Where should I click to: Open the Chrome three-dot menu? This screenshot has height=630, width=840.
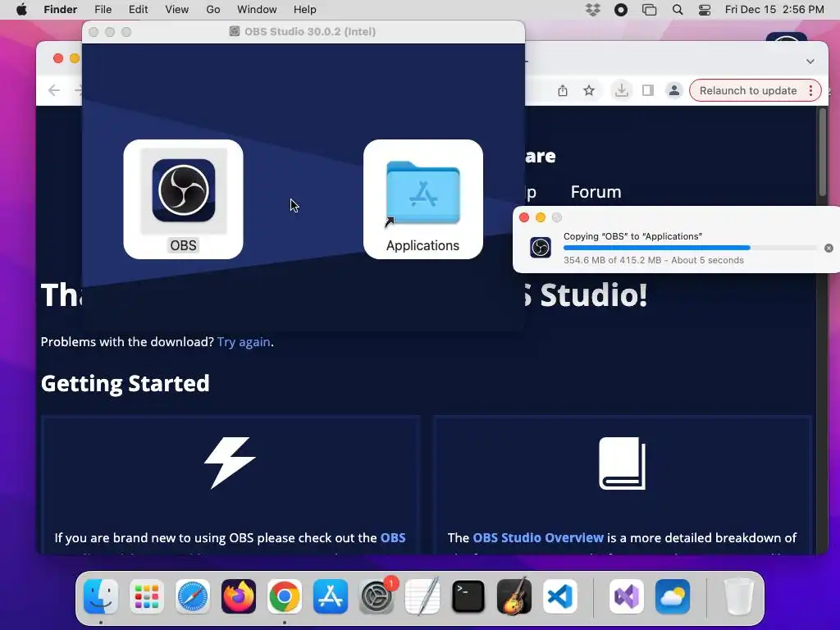coord(811,90)
